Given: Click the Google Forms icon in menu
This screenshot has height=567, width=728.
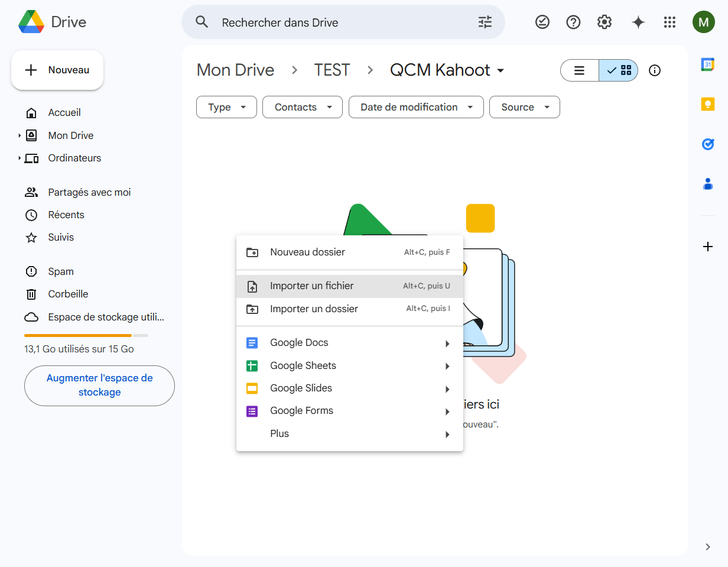Looking at the screenshot, I should point(252,411).
